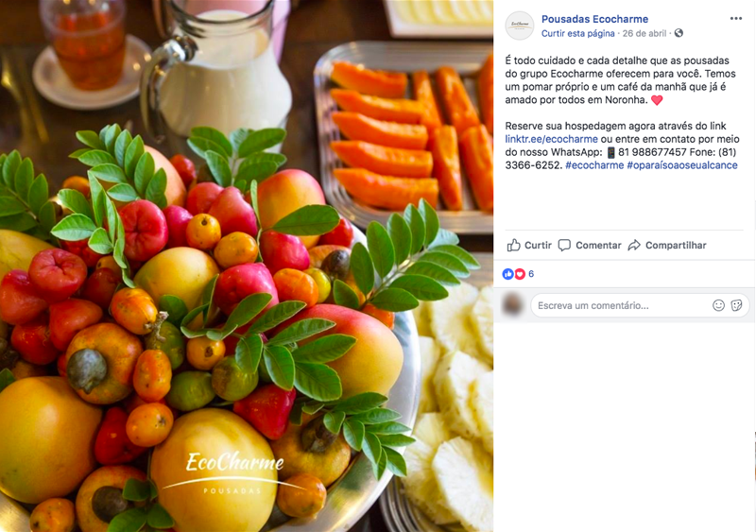Click the Pousadas Ecocharme page avatar
The image size is (756, 532).
coord(519,26)
